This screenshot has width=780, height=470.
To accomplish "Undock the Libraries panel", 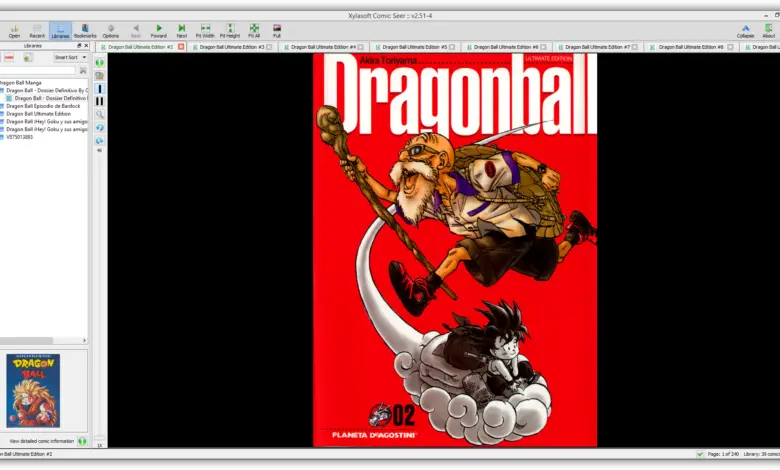I will coord(79,46).
